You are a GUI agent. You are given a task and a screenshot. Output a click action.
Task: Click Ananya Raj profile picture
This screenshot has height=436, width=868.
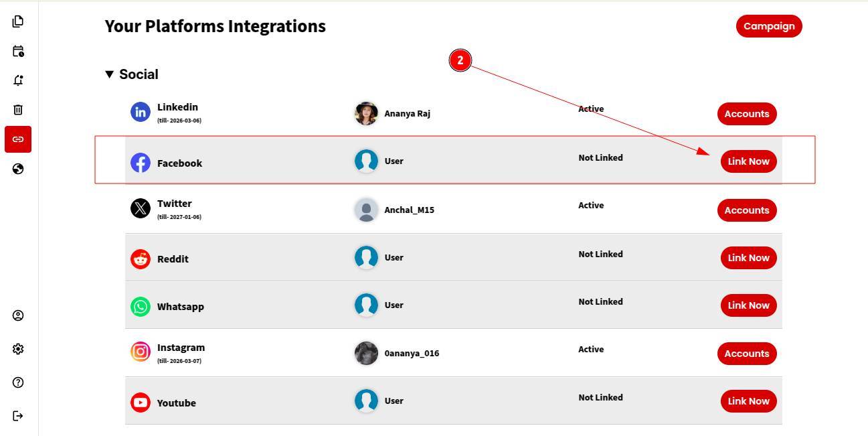(x=366, y=113)
